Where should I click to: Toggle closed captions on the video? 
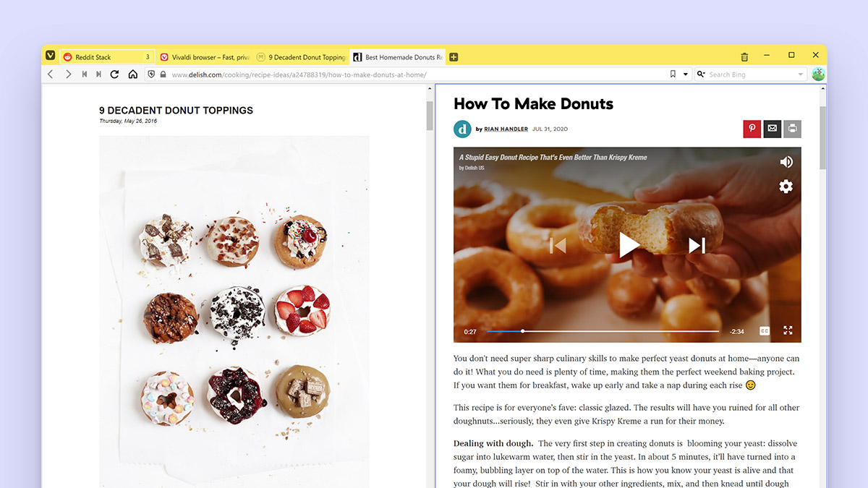(764, 330)
